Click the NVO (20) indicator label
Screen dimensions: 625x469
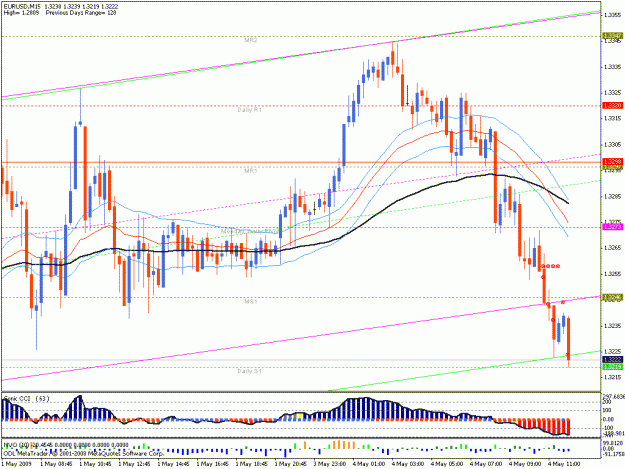coord(16,445)
